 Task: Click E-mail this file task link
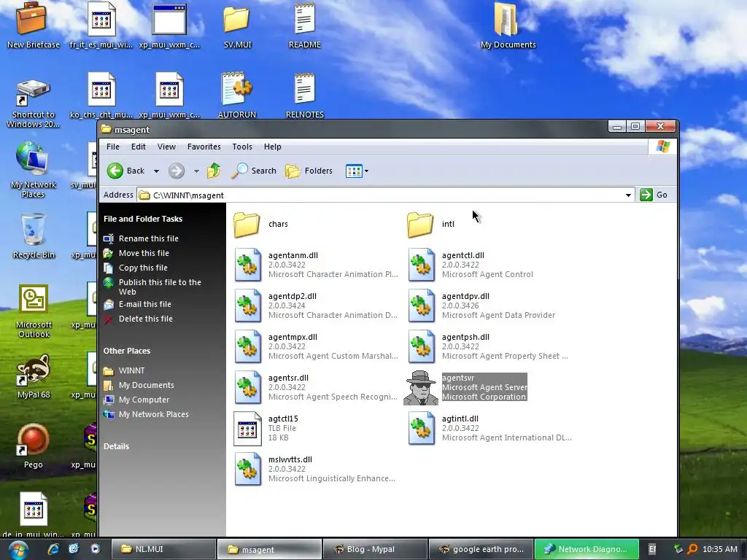click(145, 304)
